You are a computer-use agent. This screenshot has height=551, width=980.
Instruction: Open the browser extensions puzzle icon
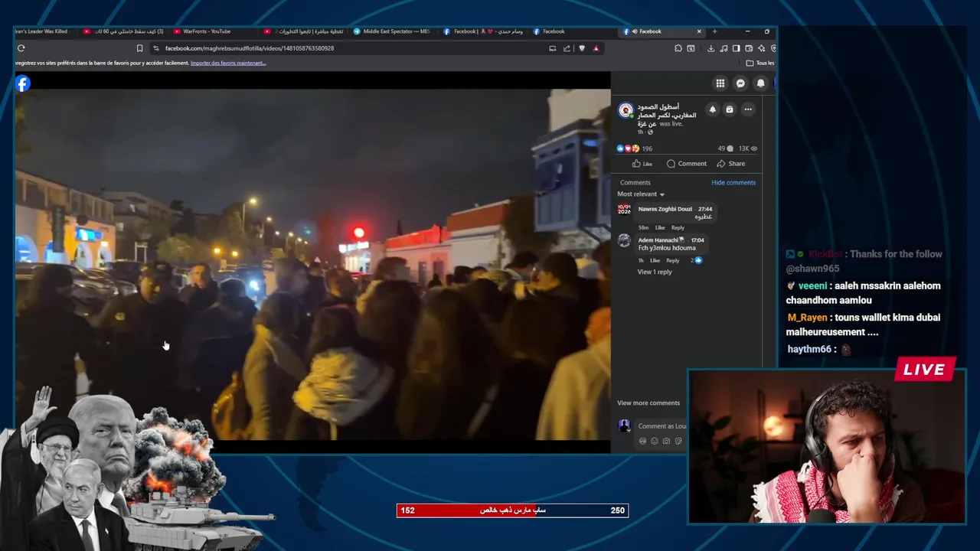coord(678,48)
